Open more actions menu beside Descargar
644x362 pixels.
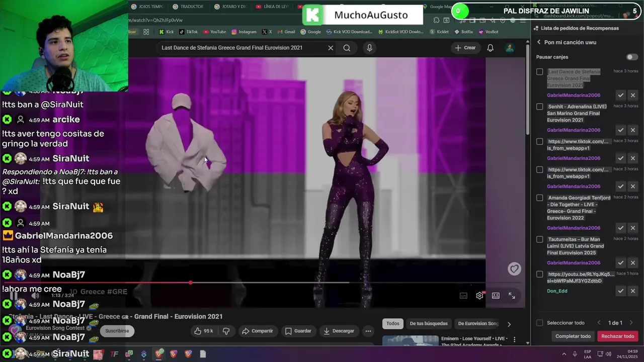pyautogui.click(x=368, y=331)
